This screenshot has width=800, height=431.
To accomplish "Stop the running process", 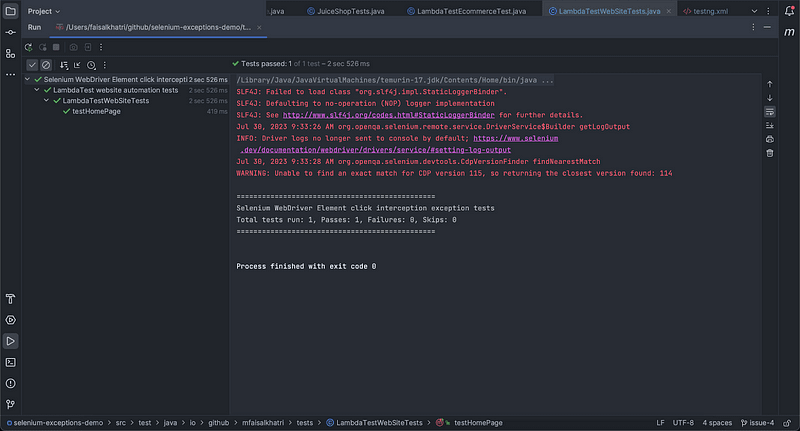I will click(56, 47).
